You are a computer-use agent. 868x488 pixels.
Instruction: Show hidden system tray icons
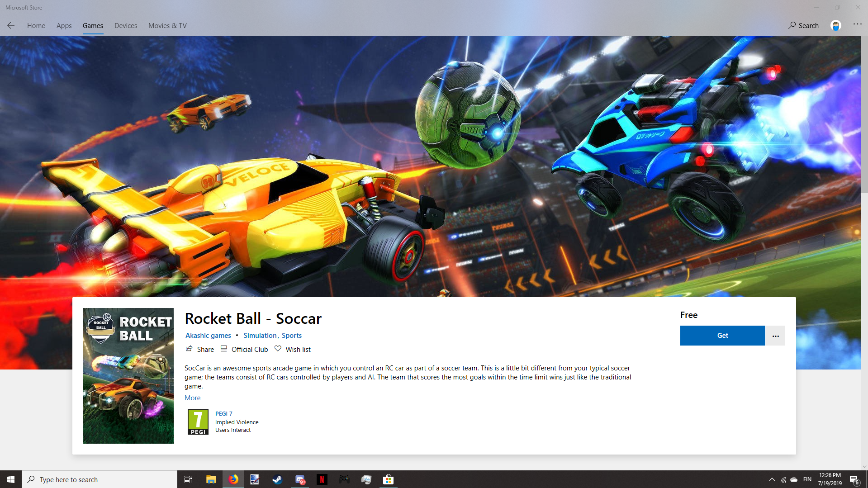[772, 479]
